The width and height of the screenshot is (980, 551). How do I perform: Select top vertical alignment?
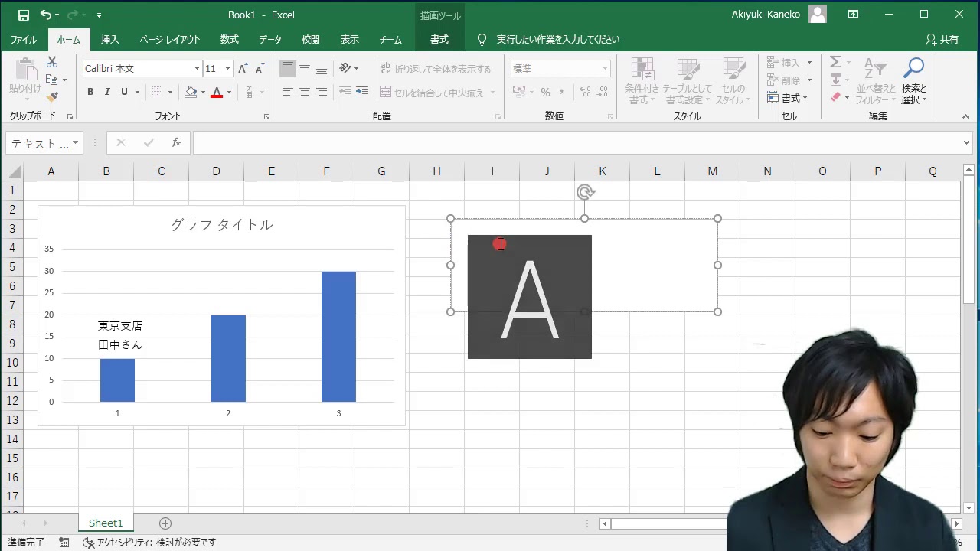[288, 68]
